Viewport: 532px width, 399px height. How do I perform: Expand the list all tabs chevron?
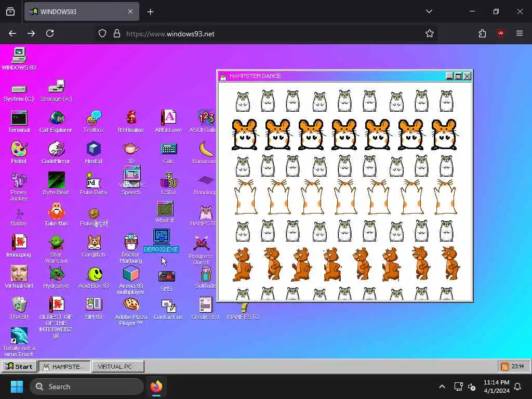(x=429, y=11)
